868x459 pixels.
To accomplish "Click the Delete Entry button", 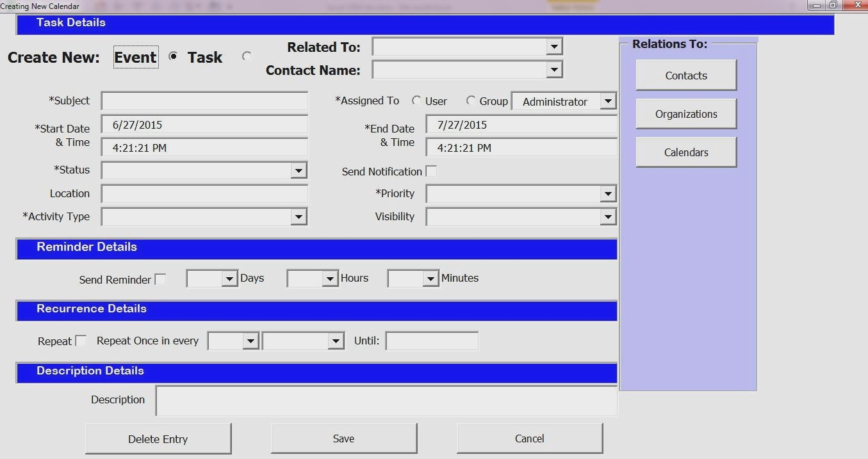I will tap(158, 439).
